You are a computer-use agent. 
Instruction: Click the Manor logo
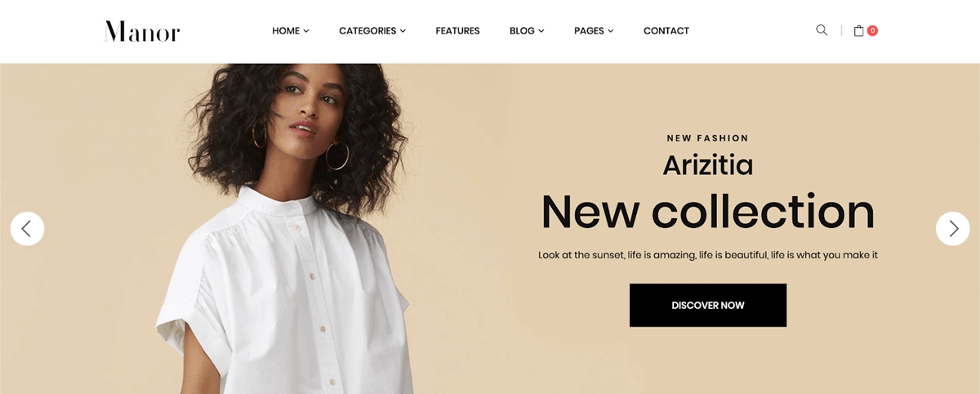[x=142, y=31]
